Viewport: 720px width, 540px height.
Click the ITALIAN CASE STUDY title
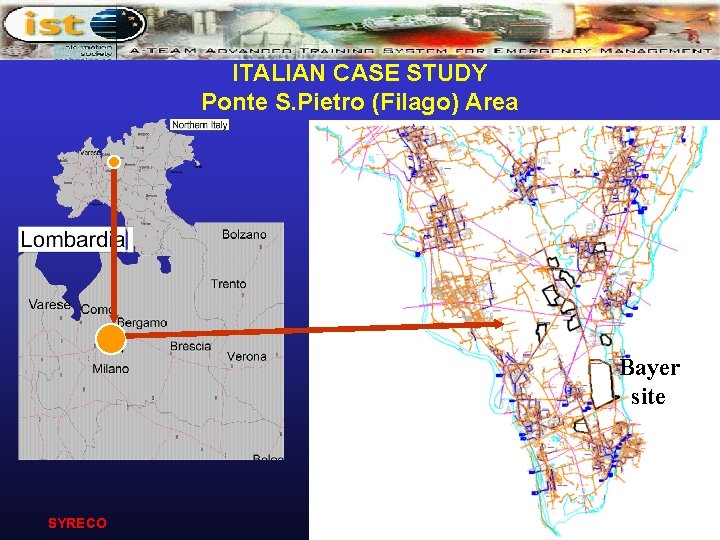(360, 73)
